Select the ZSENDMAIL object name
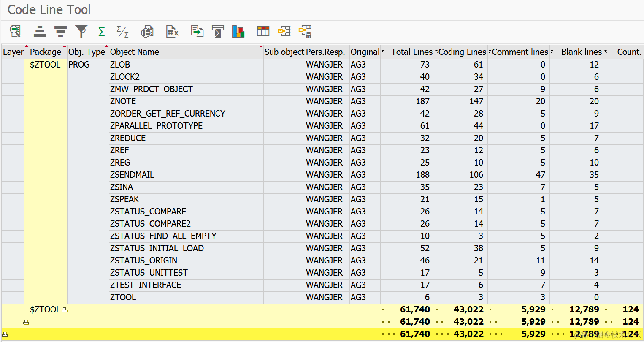 click(x=132, y=175)
